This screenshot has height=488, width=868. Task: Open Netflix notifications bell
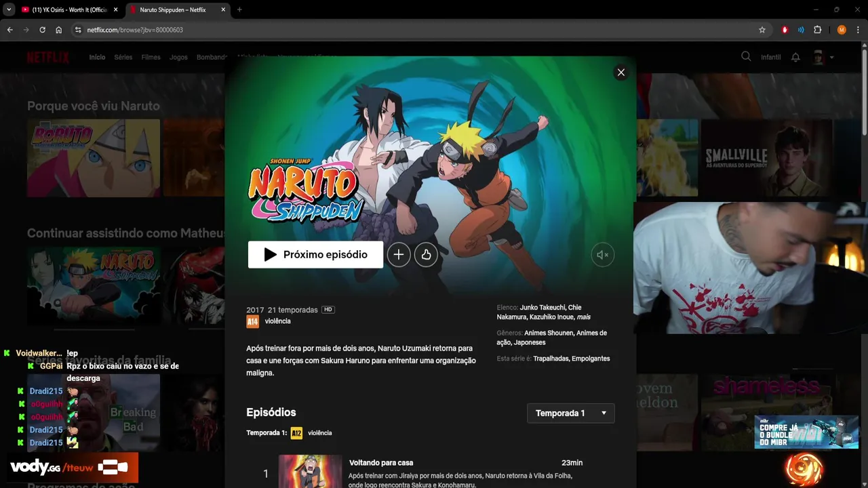pos(795,57)
